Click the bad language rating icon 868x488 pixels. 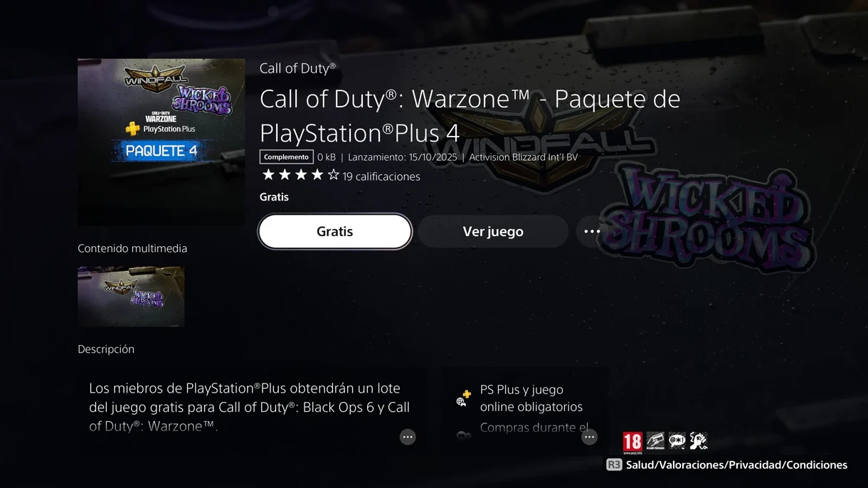click(677, 440)
